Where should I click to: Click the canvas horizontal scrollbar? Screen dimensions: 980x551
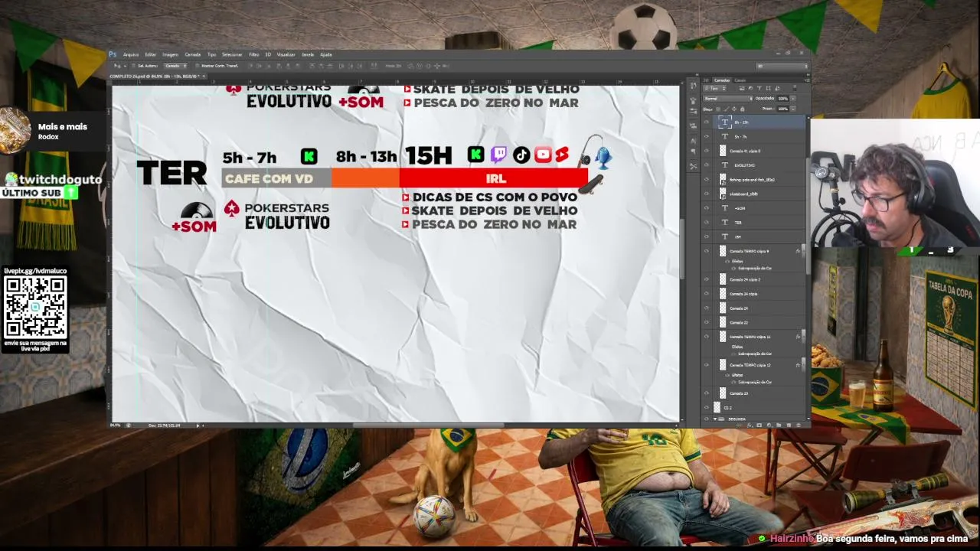tap(429, 425)
